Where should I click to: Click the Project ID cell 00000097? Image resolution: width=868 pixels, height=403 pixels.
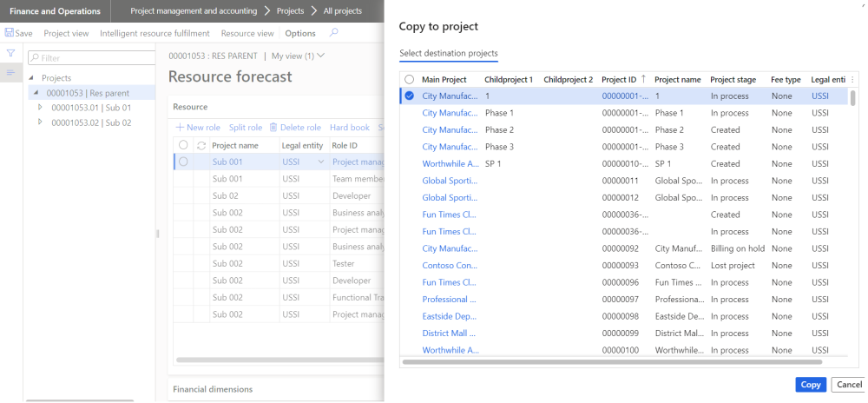tap(620, 300)
